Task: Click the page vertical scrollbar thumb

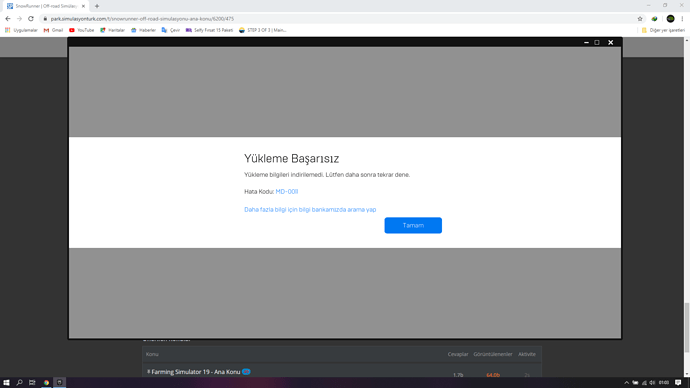Action: coord(686,327)
